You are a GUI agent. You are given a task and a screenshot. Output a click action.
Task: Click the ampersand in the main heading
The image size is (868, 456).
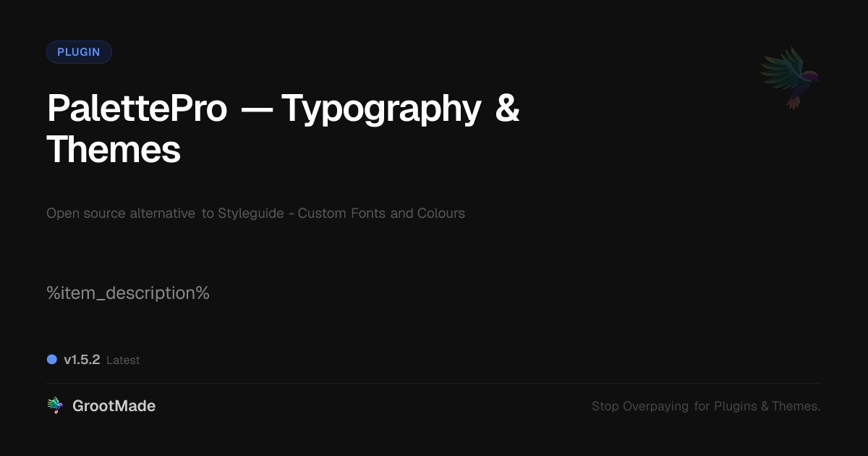[x=507, y=109]
